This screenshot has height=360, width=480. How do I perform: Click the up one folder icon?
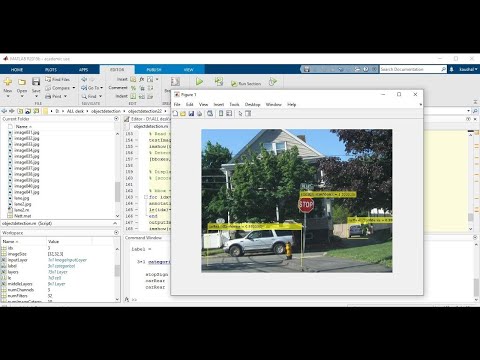20,111
